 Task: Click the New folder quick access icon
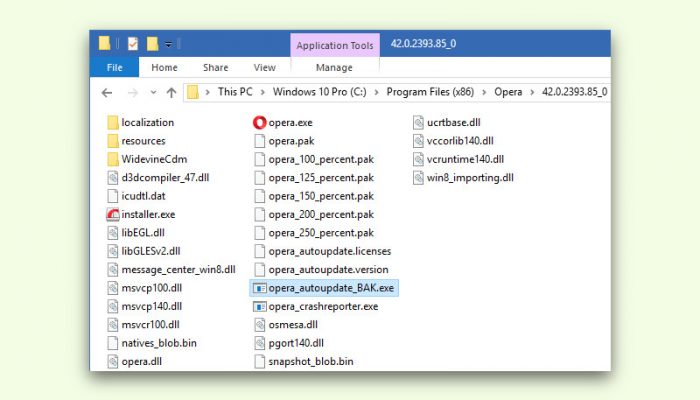(153, 44)
